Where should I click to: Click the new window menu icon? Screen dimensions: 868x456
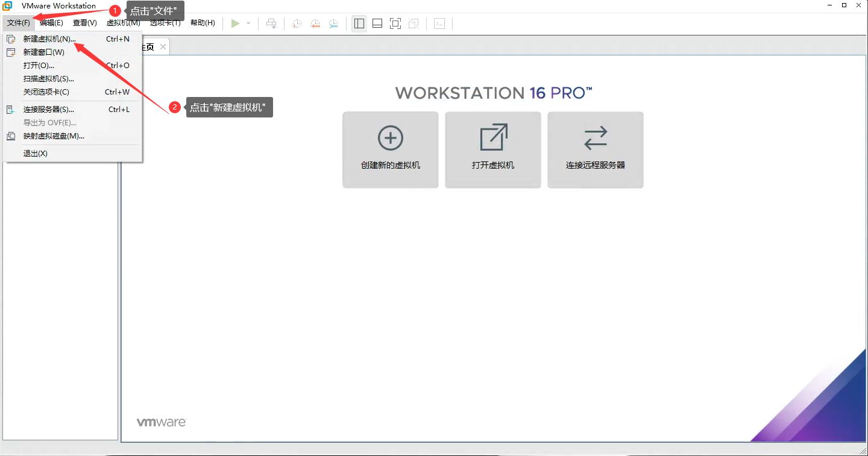point(11,52)
